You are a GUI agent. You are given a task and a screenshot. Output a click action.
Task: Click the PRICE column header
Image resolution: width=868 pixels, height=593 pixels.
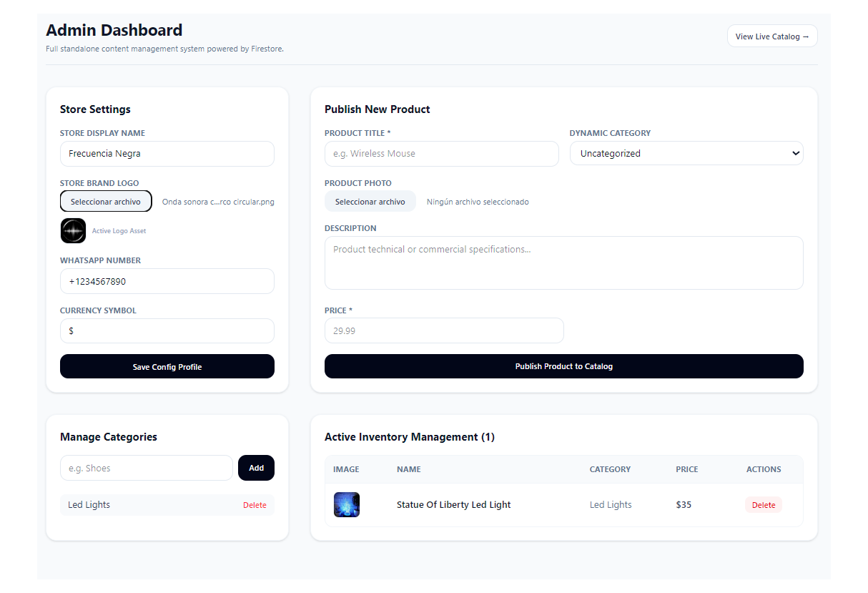pos(687,469)
